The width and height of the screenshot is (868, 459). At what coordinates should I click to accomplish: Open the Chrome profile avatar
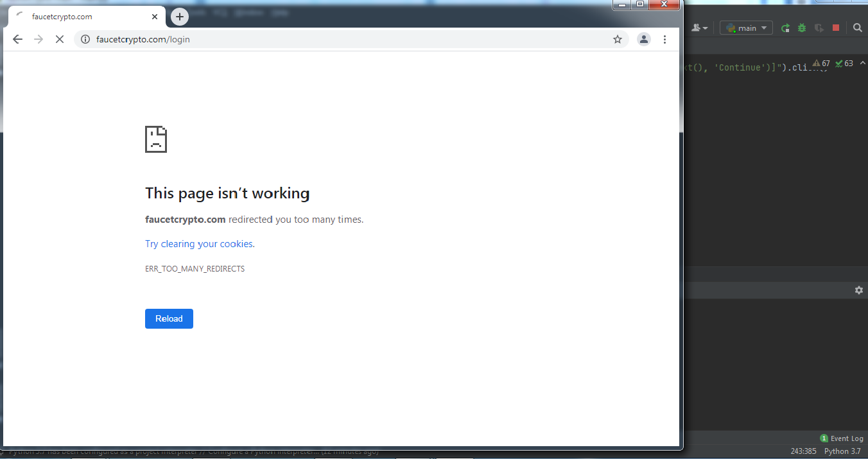643,39
